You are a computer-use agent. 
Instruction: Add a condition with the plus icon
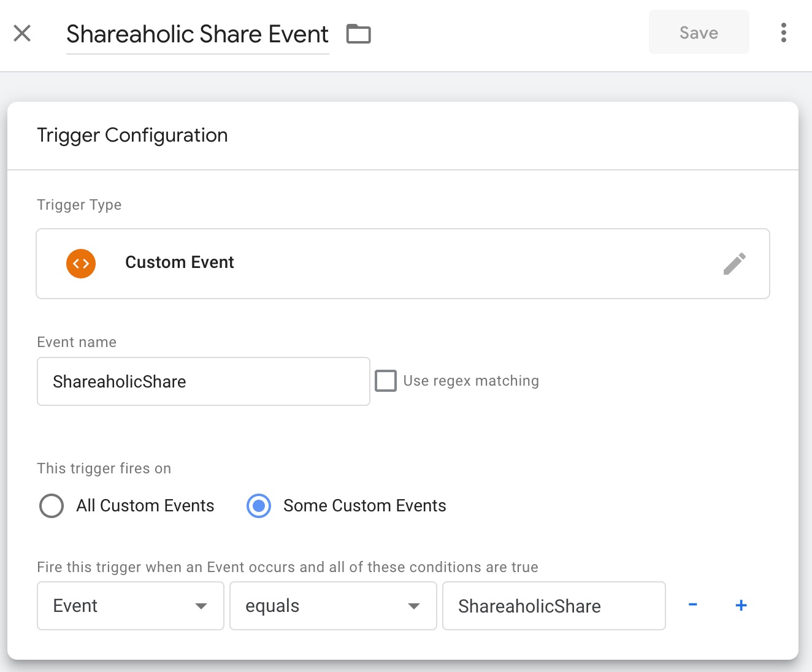(741, 605)
